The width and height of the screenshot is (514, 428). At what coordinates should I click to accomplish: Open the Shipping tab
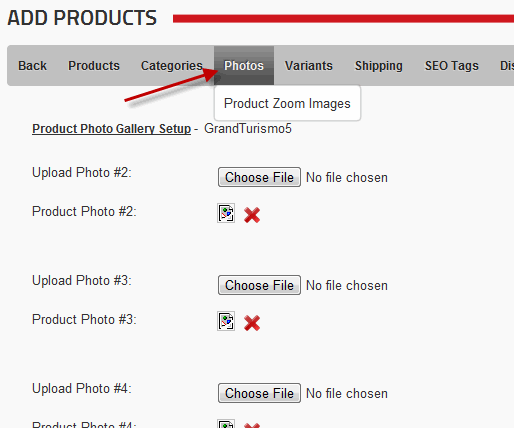[x=379, y=66]
